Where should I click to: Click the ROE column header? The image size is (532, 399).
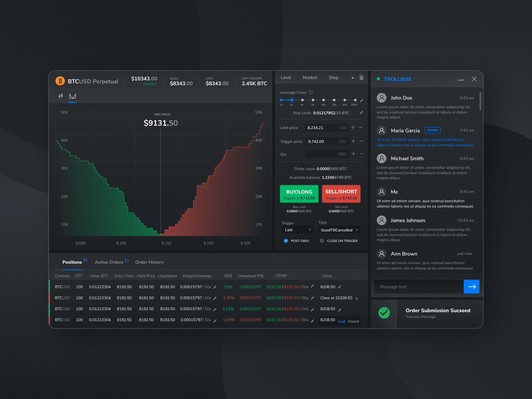[228, 276]
